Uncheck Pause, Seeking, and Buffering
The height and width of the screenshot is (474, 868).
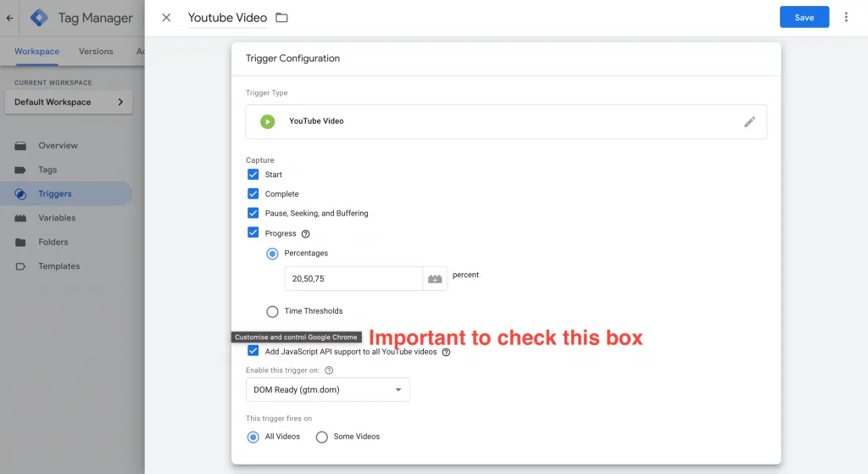(x=253, y=213)
